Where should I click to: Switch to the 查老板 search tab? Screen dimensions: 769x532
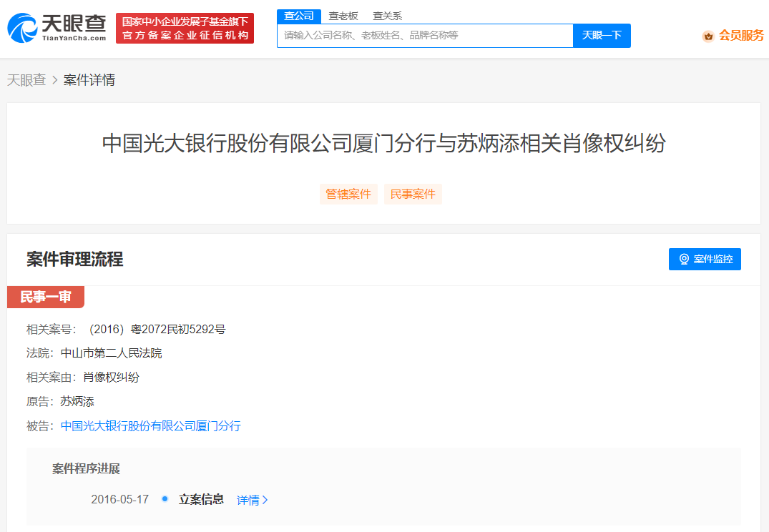click(343, 16)
